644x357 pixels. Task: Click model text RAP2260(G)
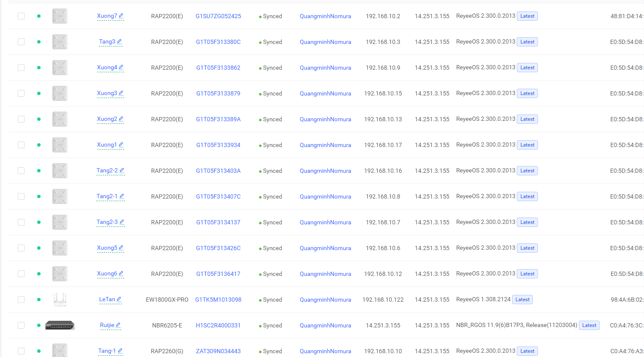tap(167, 351)
